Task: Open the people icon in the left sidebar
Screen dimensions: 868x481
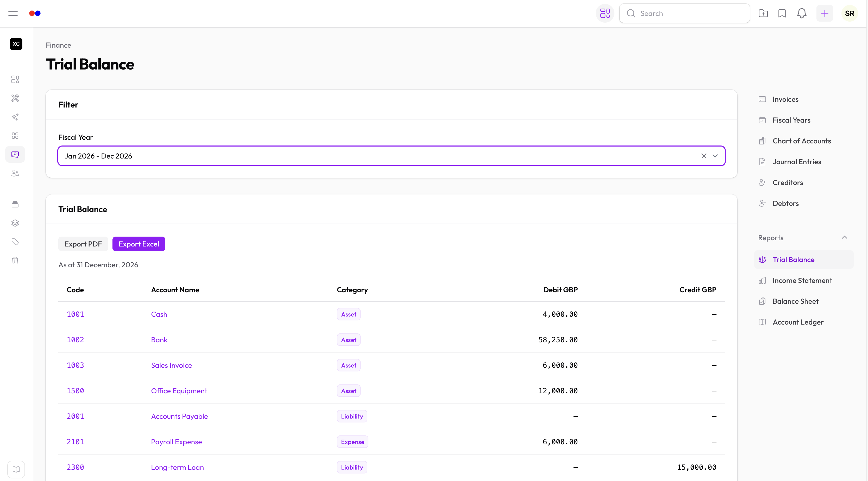Action: 15,173
